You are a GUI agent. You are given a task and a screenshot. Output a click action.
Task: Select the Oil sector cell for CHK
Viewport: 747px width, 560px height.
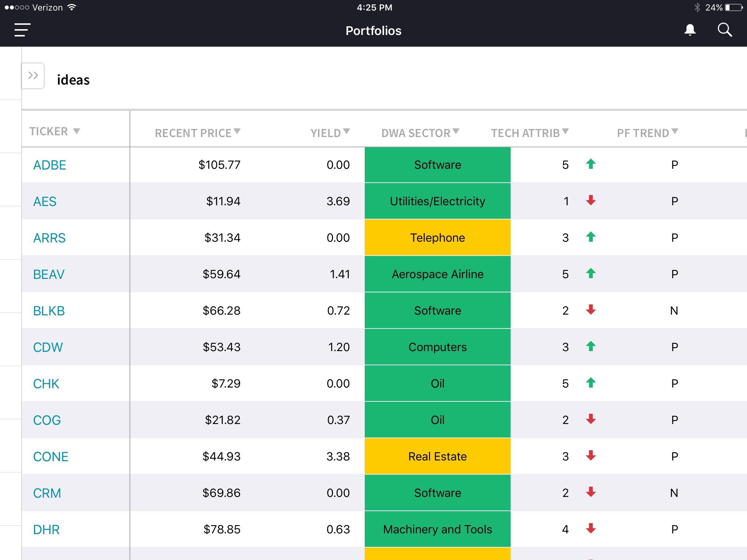438,384
